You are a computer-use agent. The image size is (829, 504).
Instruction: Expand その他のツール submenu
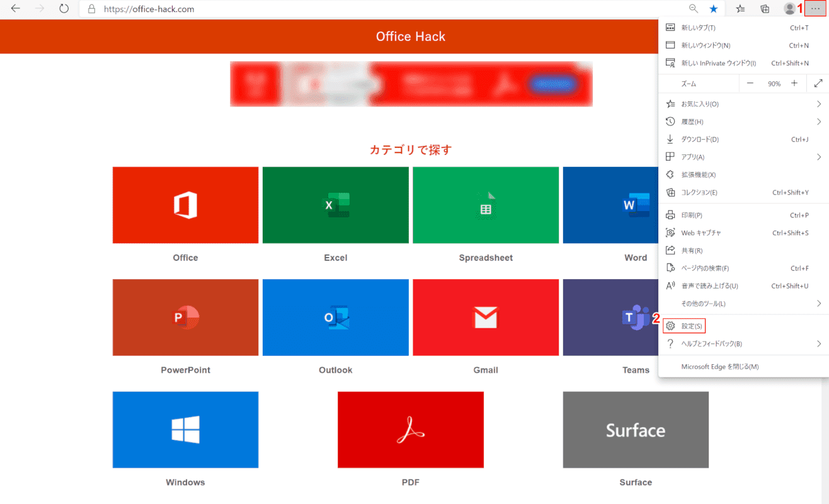[x=743, y=303]
